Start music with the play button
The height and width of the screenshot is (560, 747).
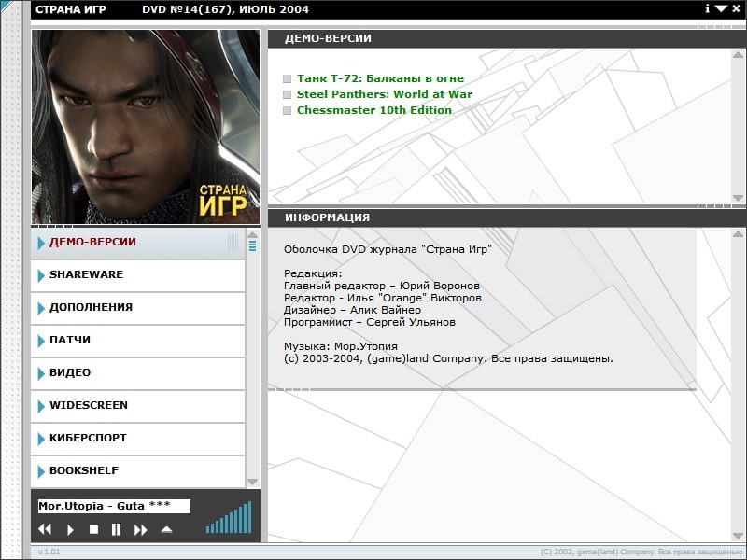tap(70, 529)
